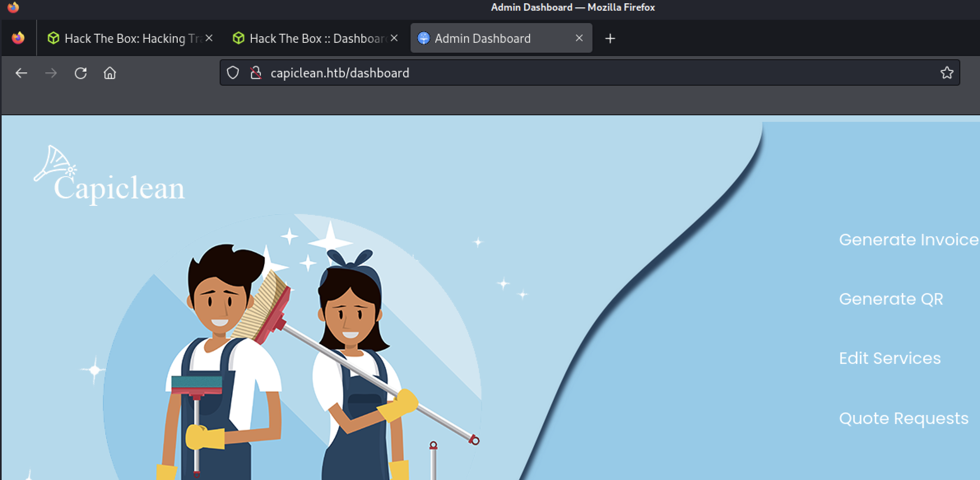Close the Hack The Box: Hacking Training tab

[x=209, y=38]
